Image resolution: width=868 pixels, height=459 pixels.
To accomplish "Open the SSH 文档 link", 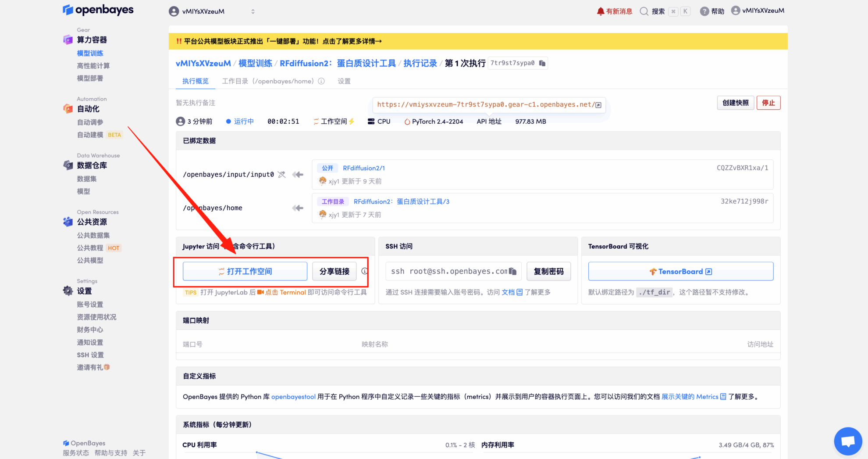I will coord(512,292).
